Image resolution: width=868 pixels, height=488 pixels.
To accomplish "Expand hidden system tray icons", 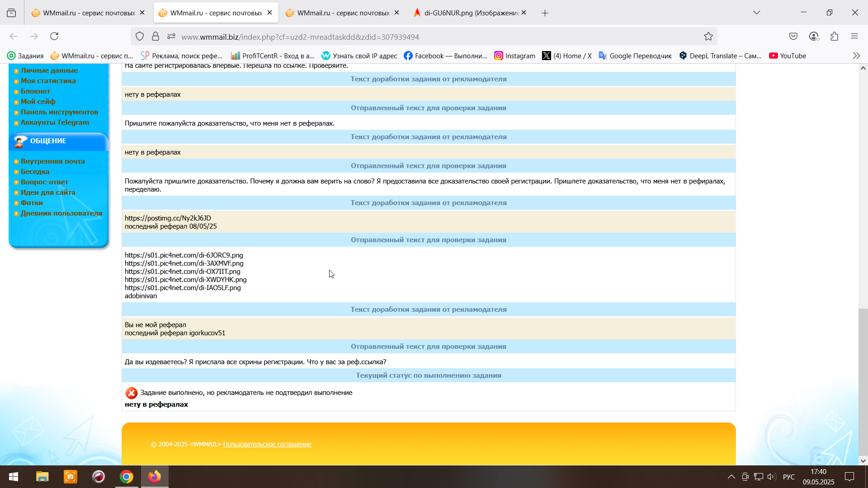I will click(x=731, y=477).
